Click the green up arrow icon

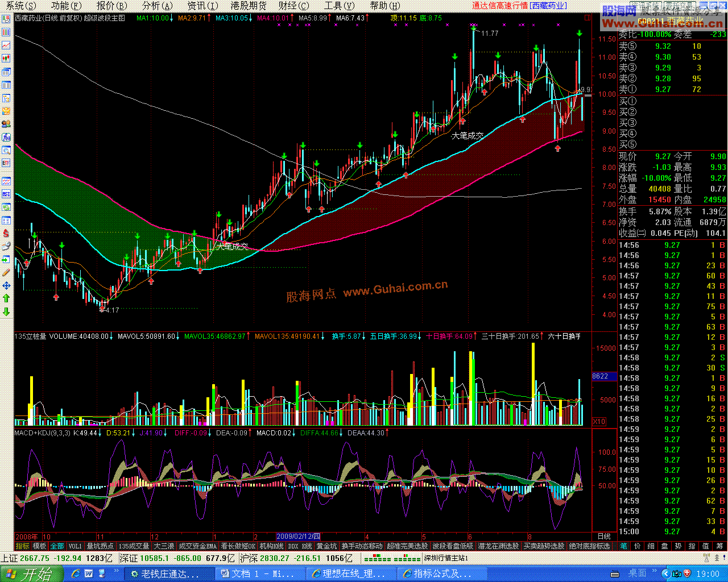pos(6,299)
